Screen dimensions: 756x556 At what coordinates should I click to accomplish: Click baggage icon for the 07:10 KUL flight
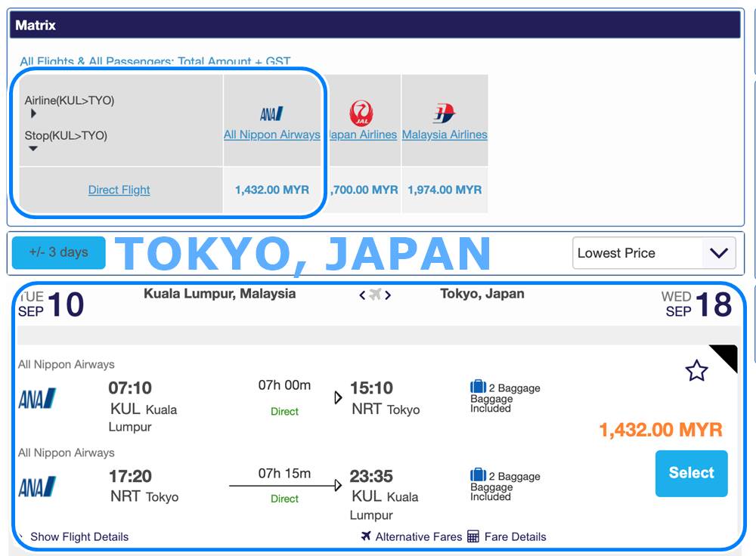click(x=478, y=387)
